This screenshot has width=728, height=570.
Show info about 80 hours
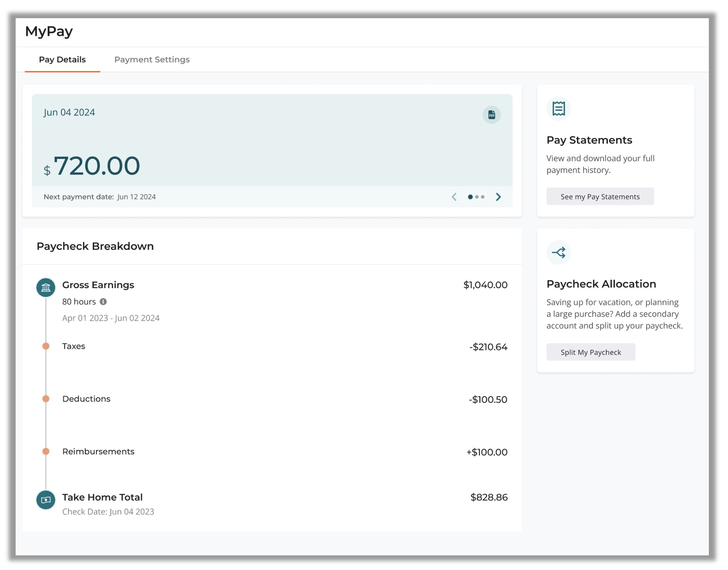coord(103,302)
